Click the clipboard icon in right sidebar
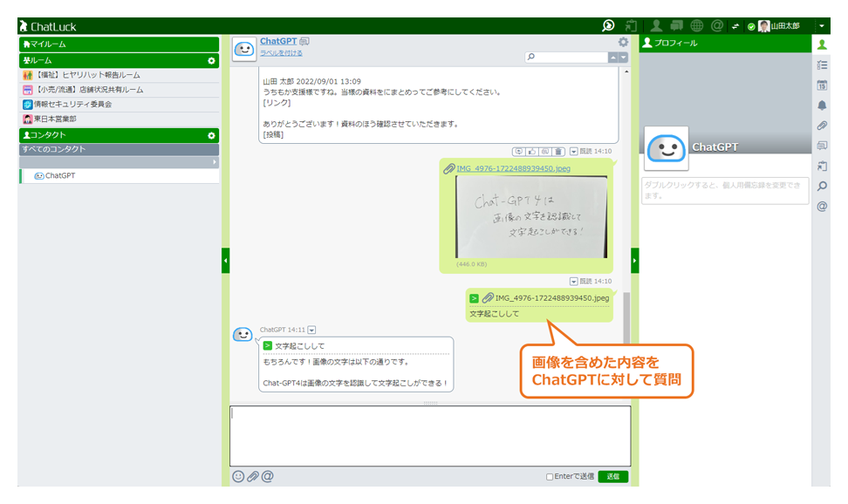848x504 pixels. tap(822, 166)
